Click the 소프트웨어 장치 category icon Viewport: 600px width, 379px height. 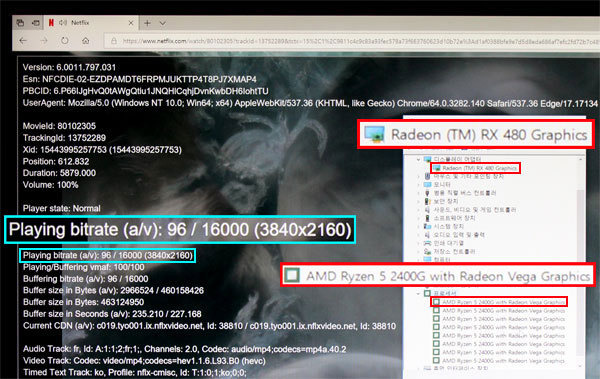[x=427, y=218]
